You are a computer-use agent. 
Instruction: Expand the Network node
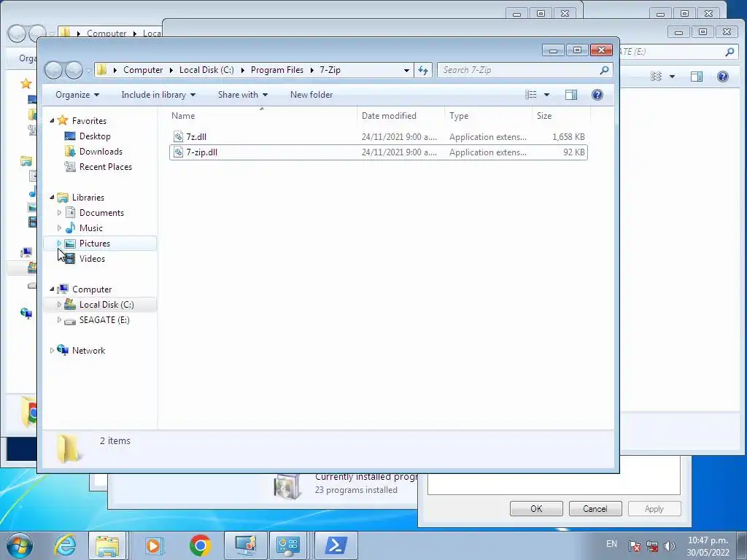tap(52, 351)
